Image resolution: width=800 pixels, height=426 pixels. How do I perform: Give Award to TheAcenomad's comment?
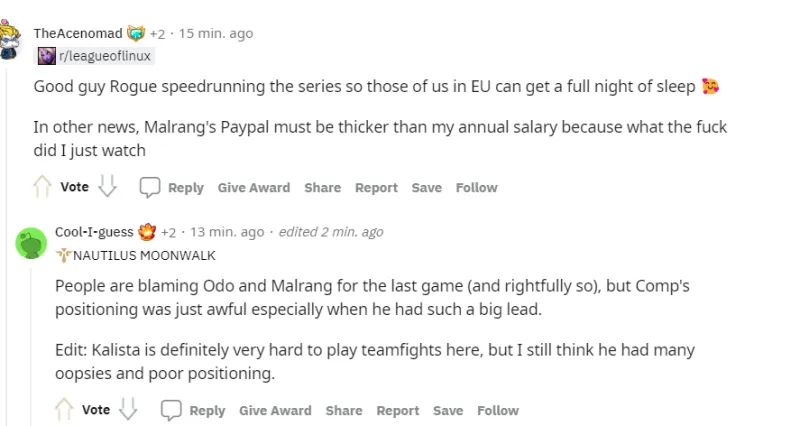(x=254, y=187)
